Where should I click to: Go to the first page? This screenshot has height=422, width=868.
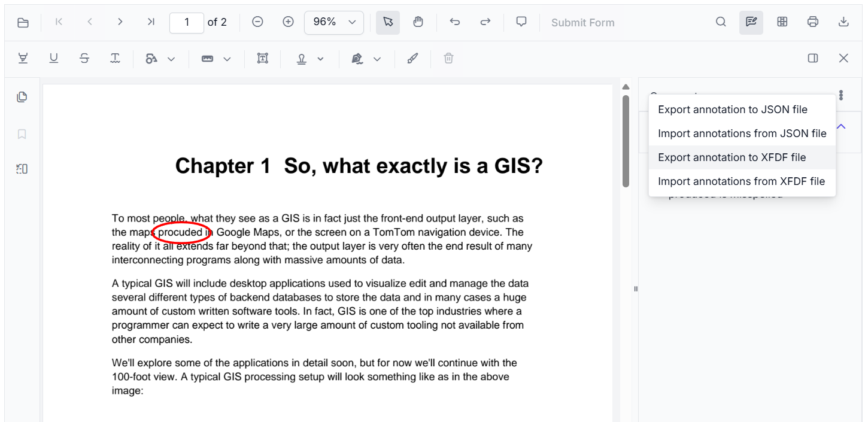pos(59,22)
